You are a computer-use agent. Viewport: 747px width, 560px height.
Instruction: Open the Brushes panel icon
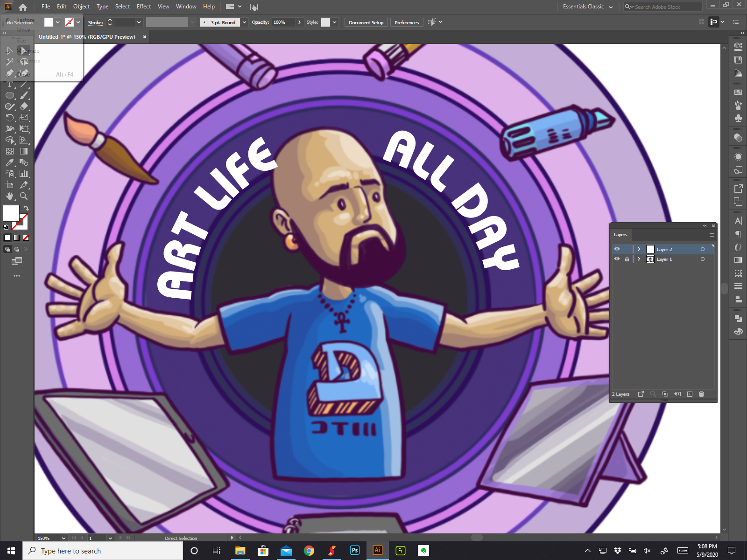point(738,105)
